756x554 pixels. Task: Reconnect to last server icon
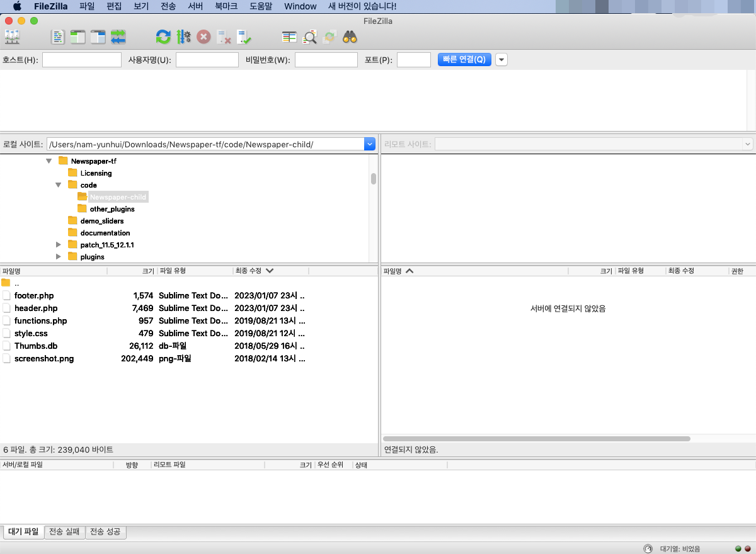pos(244,37)
